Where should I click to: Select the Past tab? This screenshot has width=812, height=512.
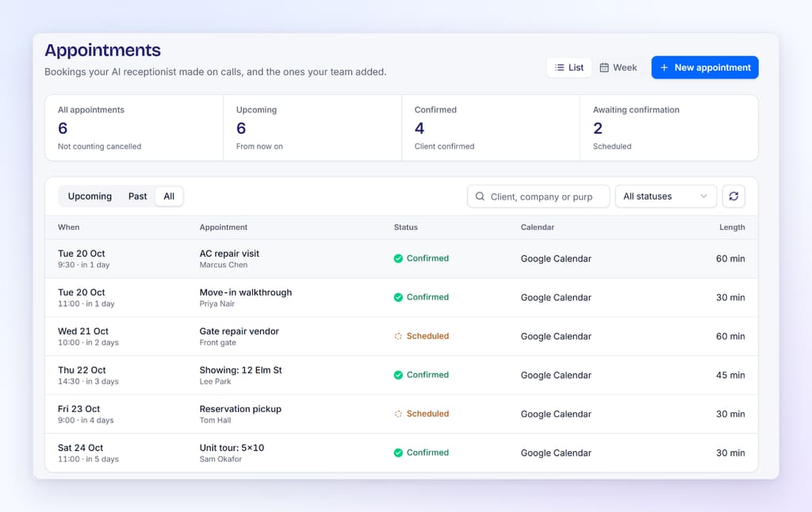[x=137, y=197]
